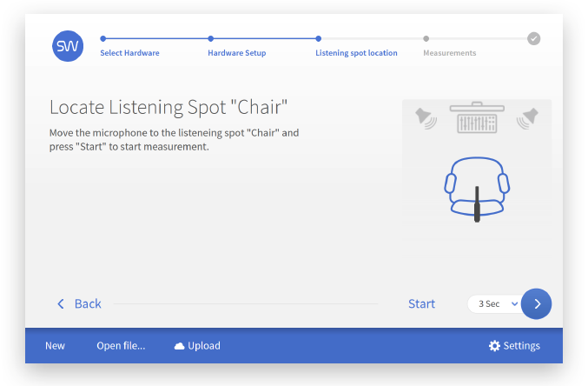Click the New menu item
This screenshot has width=588, height=386.
coord(55,346)
